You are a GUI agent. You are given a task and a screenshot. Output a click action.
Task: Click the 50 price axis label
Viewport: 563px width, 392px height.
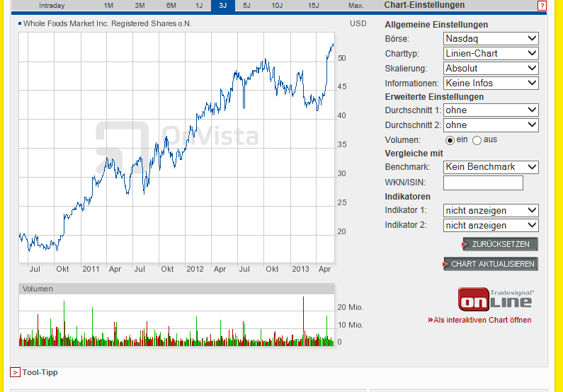pyautogui.click(x=342, y=58)
